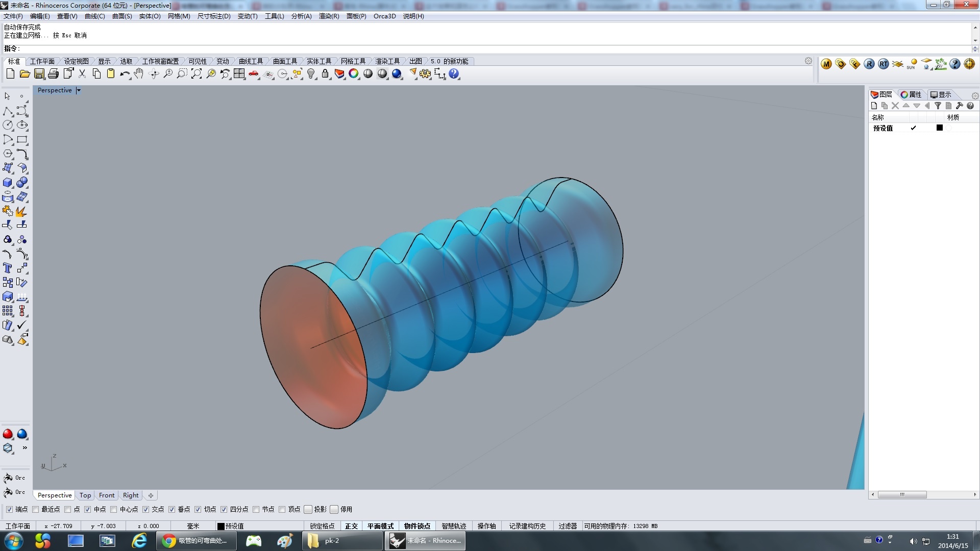Select the polyline tool in the sidebar
Viewport: 980px width, 551px height.
[x=8, y=111]
